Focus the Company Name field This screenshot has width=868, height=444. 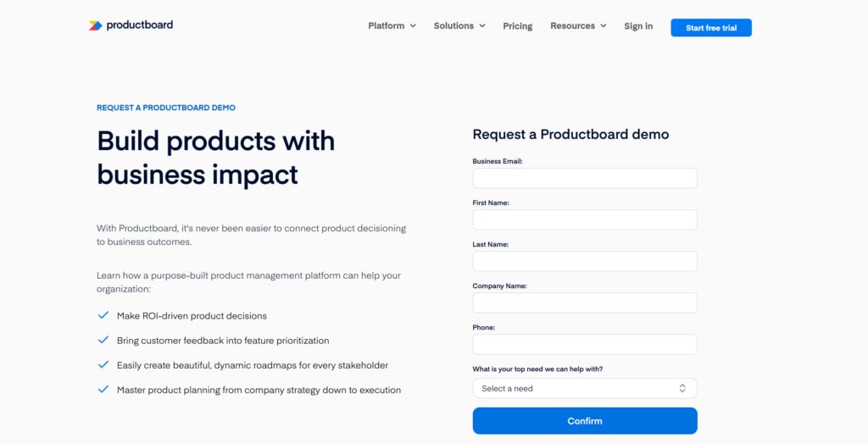(585, 302)
